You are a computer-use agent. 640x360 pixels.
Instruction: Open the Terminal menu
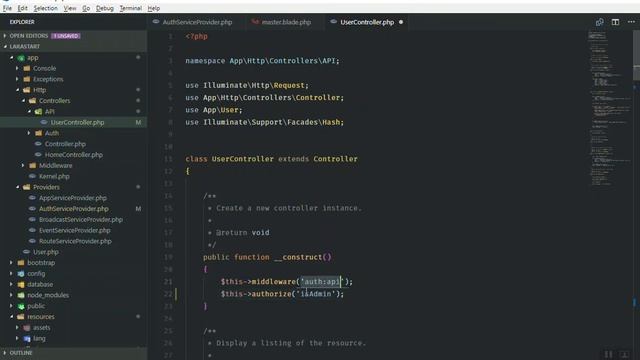(131, 8)
